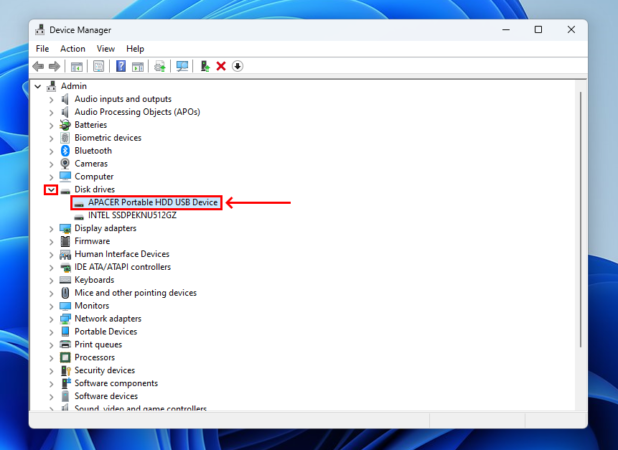This screenshot has width=618, height=450.
Task: Click the printer toolbar icon
Action: [160, 66]
